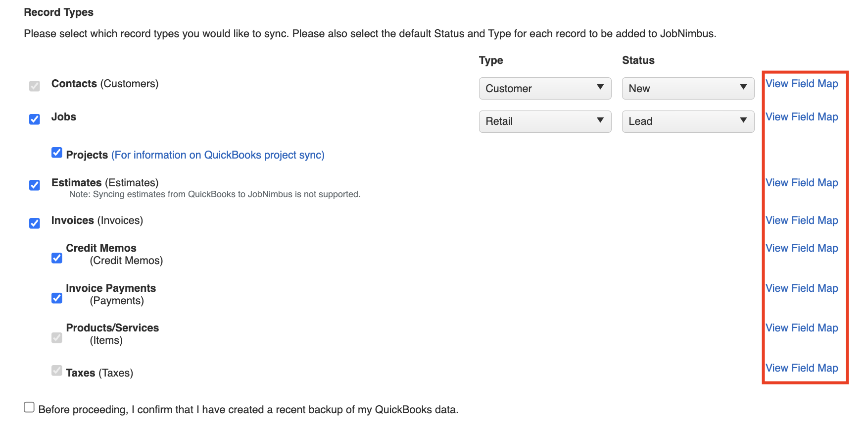Screen dimensions: 868x433
Task: View Field Map for Invoice Payments
Action: [x=802, y=288]
